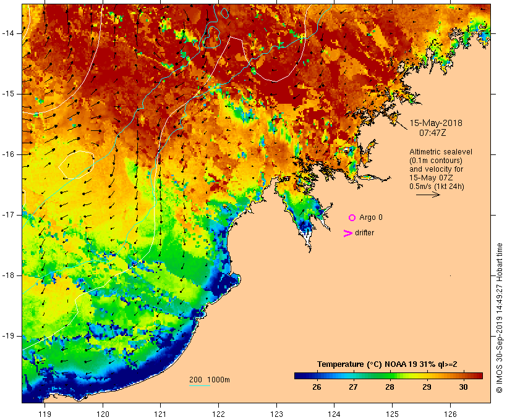Image resolution: width=507 pixels, height=420 pixels.
Task: Click the 'drifter' legend label
Action: 364,233
